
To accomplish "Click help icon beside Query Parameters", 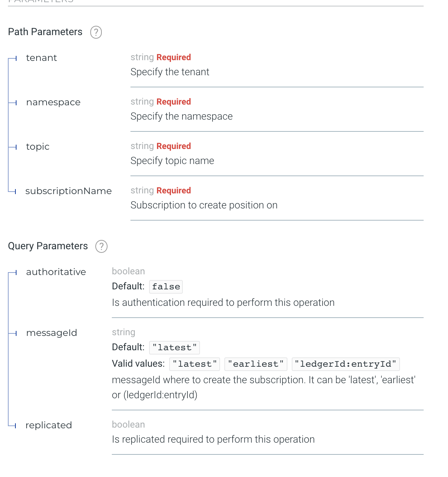I will pyautogui.click(x=101, y=246).
